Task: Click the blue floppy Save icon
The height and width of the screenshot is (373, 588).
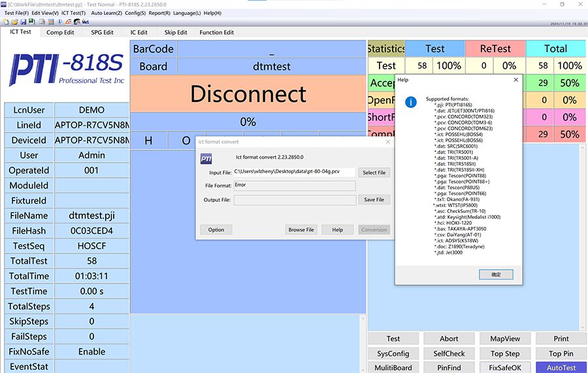Action: tap(24, 22)
